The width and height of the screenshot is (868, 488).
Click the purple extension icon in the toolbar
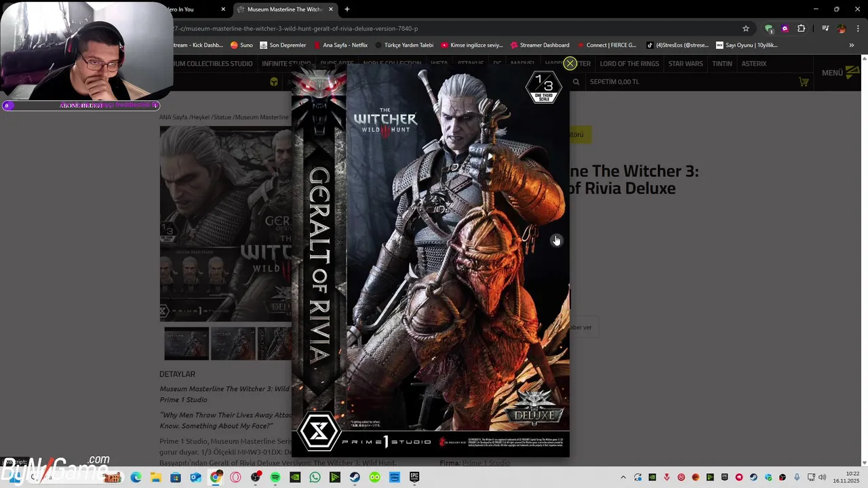[785, 28]
